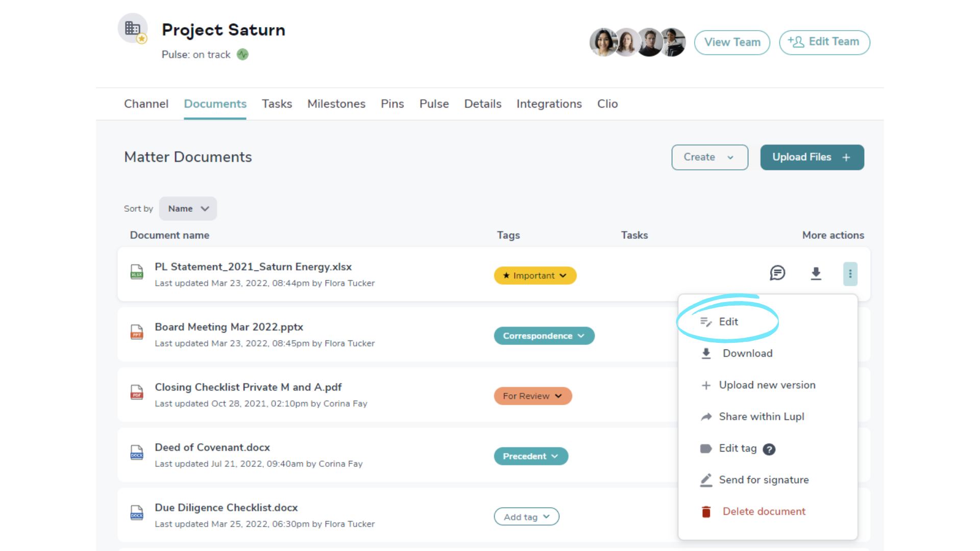The width and height of the screenshot is (980, 551).
Task: Switch to the Milestones tab
Action: coord(336,104)
